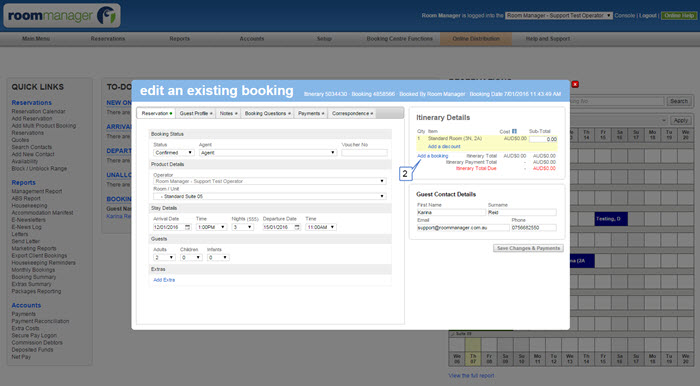Open the Accounts menu
This screenshot has width=700, height=386.
click(252, 39)
